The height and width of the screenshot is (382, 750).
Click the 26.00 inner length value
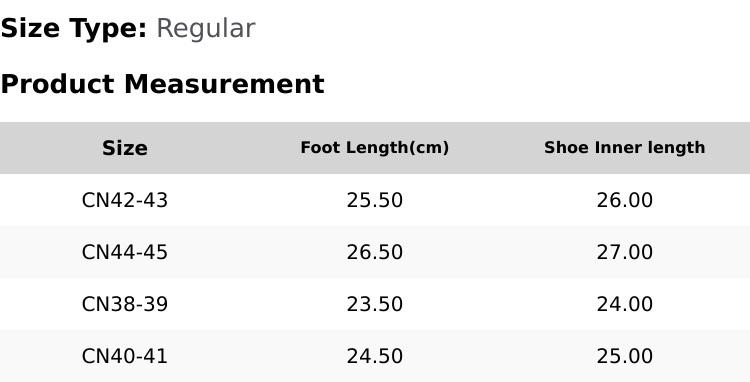(625, 200)
